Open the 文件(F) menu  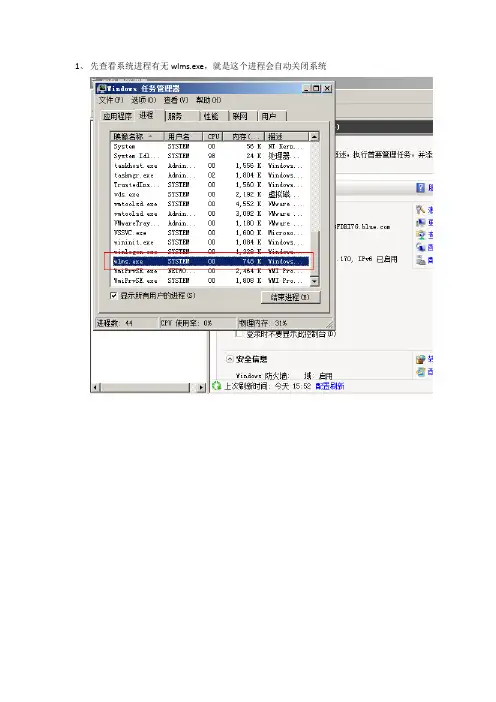tap(111, 100)
